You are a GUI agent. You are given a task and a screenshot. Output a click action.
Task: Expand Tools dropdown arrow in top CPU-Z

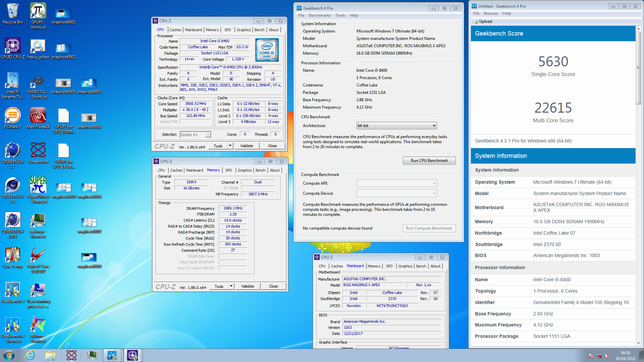[x=230, y=146]
